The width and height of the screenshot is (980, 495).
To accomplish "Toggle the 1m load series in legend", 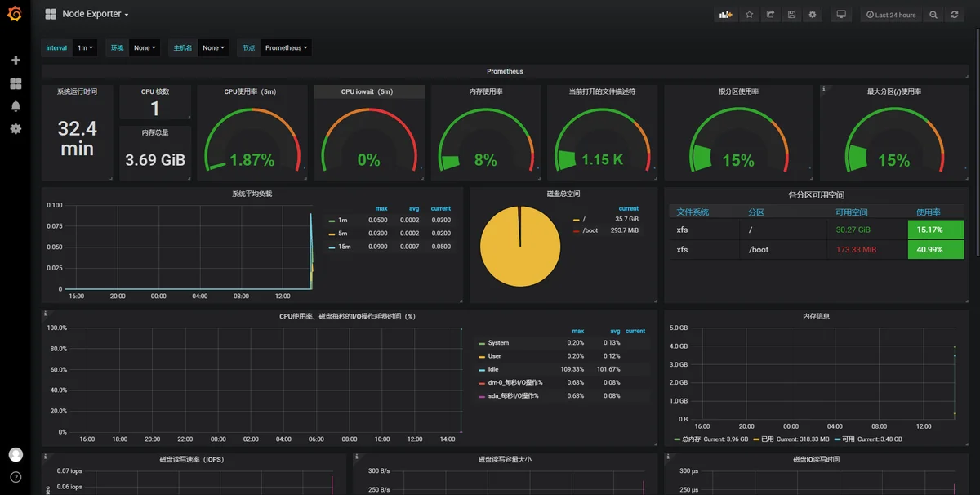I will tap(342, 221).
